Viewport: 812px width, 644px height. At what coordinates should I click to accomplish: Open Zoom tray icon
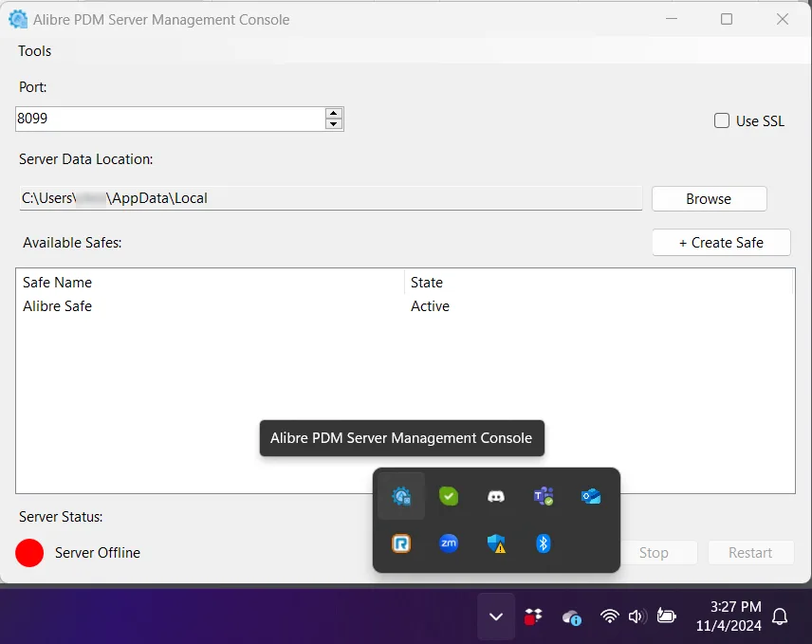449,543
